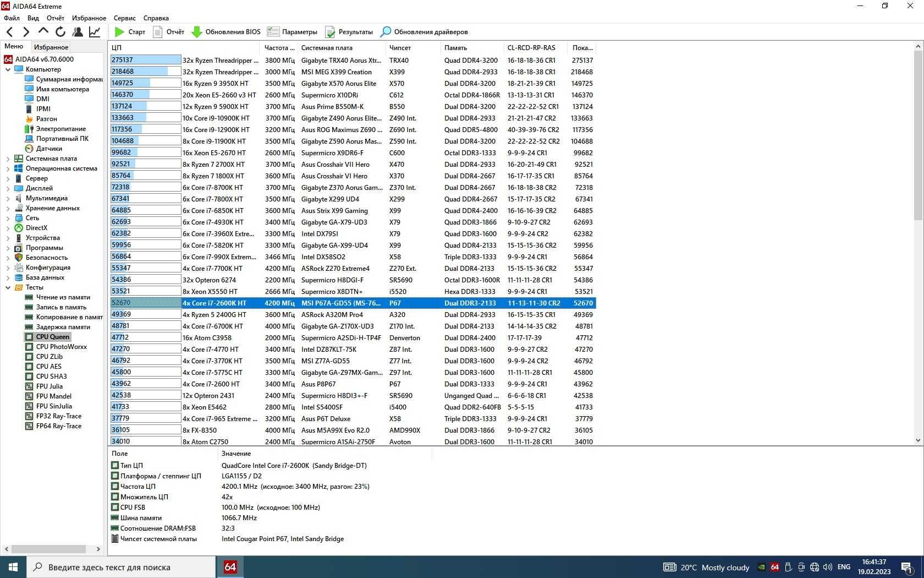Click the AIDA64 taskbar app icon
This screenshot has width=924, height=578.
[x=230, y=567]
